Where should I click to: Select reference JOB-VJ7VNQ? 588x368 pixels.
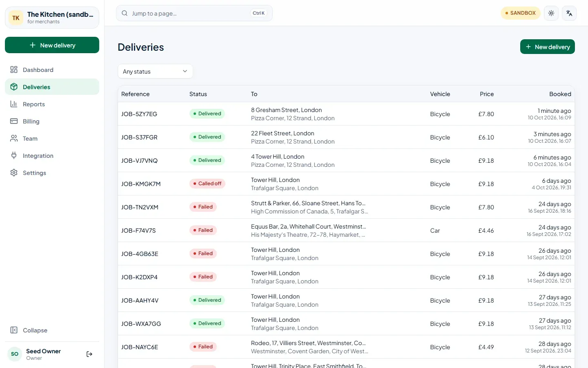tap(139, 161)
